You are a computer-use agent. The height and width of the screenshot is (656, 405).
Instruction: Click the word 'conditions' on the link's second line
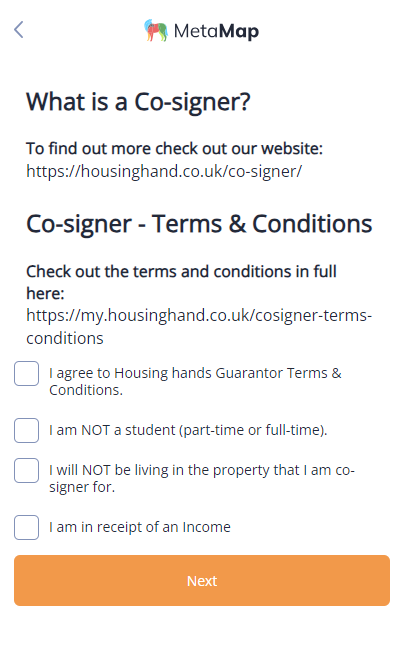[65, 338]
